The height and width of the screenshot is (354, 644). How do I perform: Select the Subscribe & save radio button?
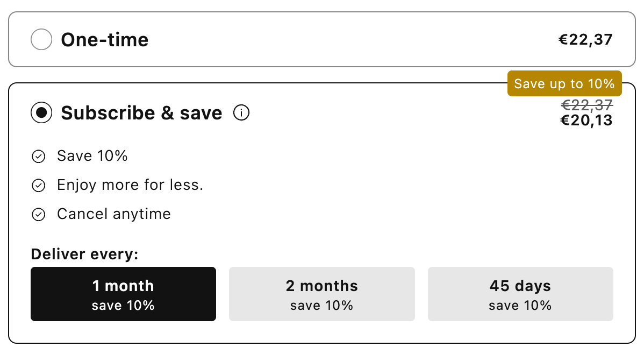click(x=41, y=113)
